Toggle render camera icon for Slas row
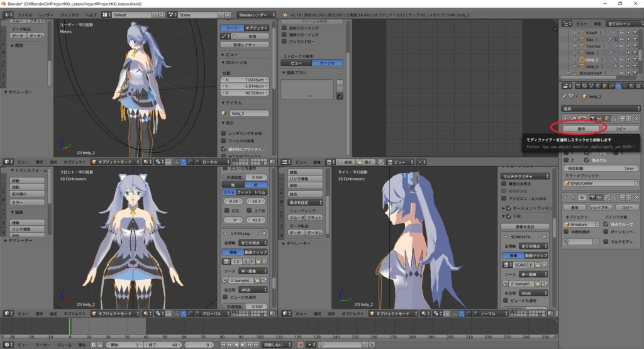 635,40
